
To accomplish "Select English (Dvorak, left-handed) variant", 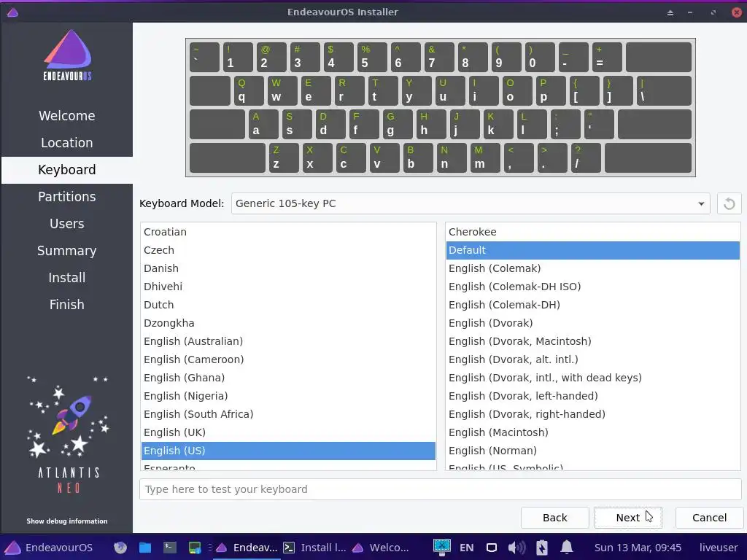I will tap(592, 396).
